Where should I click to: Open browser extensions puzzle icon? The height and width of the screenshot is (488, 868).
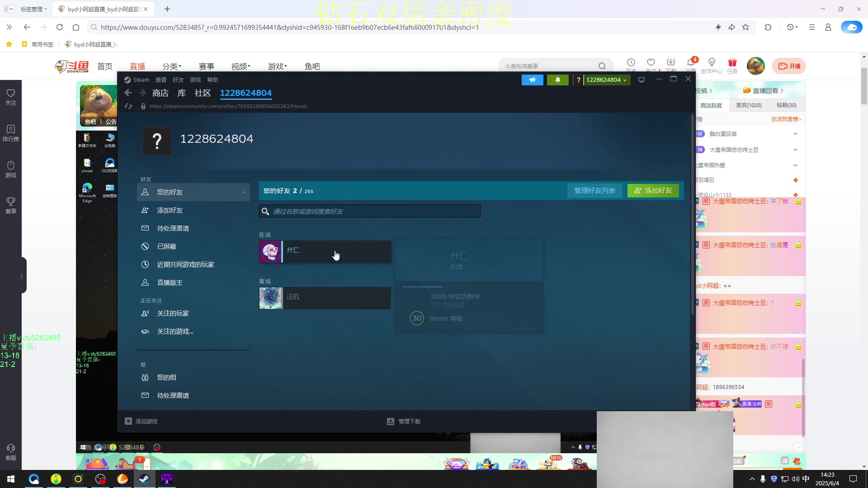pyautogui.click(x=768, y=27)
